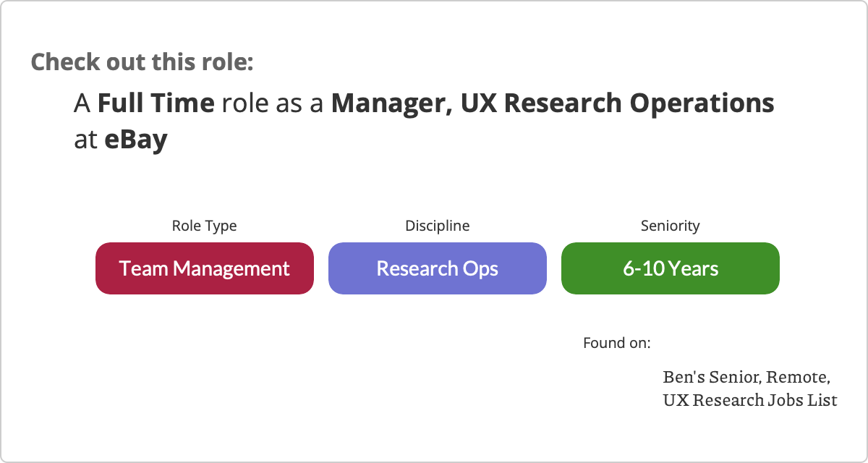
Task: Click the eBay company name
Action: click(136, 140)
